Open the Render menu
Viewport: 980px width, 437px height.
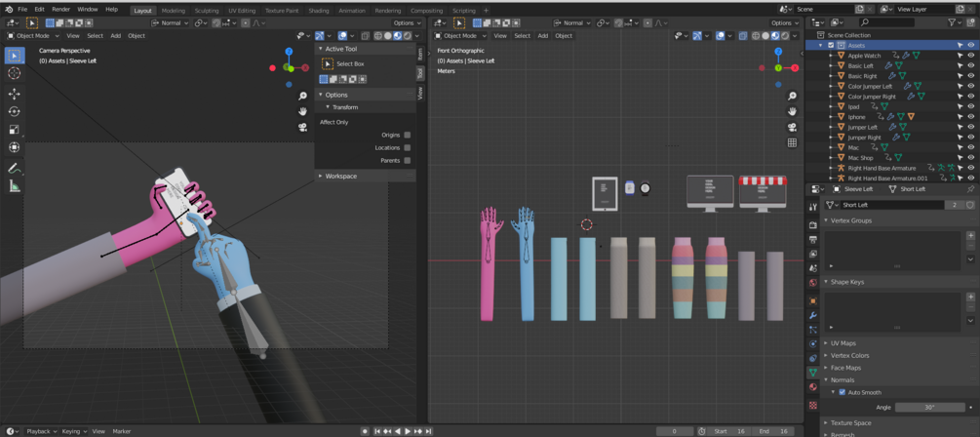point(61,10)
